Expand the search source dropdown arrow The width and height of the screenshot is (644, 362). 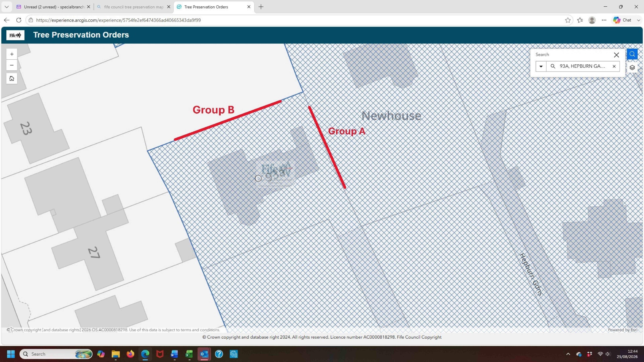coord(541,66)
